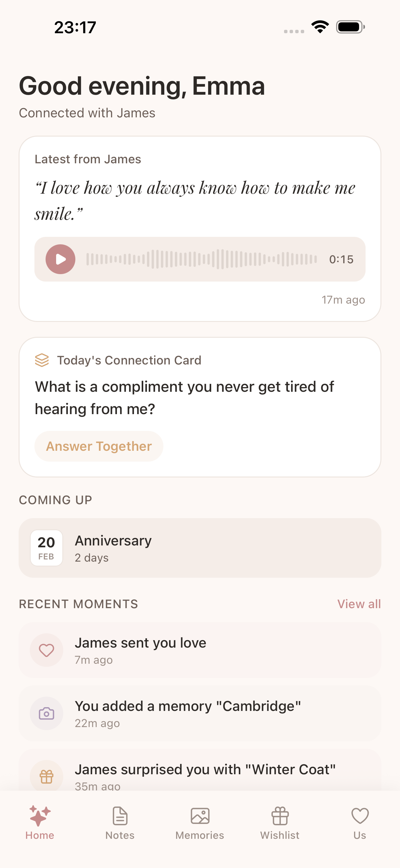
Task: Play James's voice message
Action: click(60, 259)
